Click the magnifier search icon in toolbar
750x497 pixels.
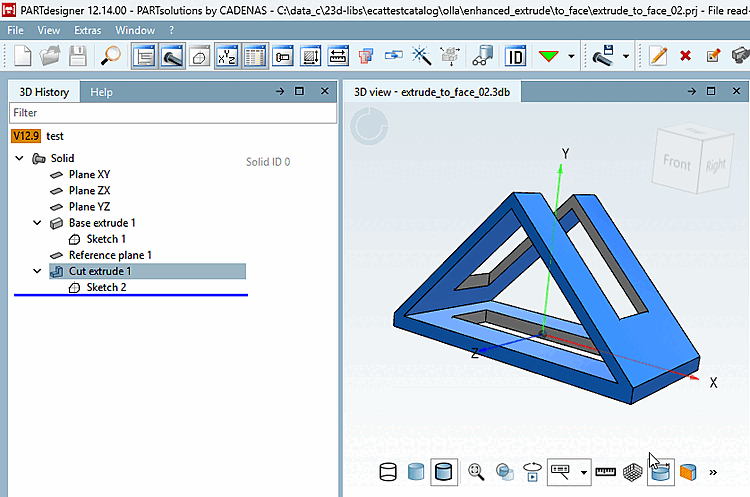point(110,56)
